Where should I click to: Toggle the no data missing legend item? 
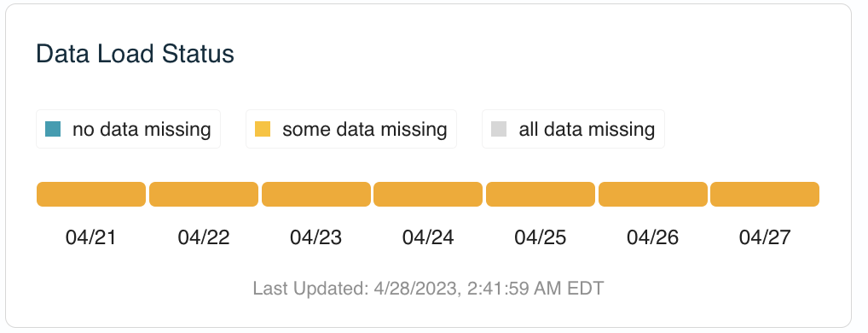point(129,129)
